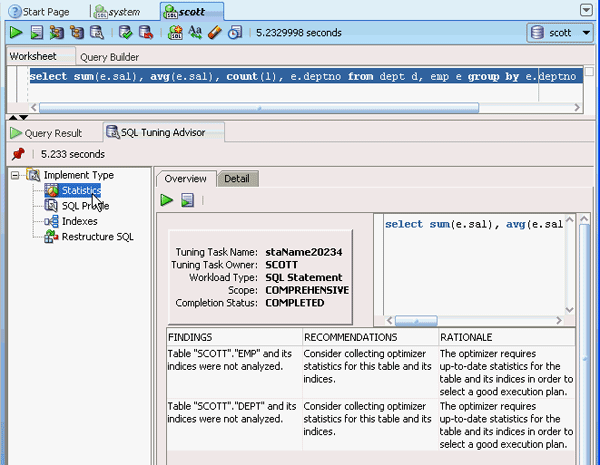Click the 5.233 seconds elapsed time label
The image size is (600, 465).
[73, 154]
